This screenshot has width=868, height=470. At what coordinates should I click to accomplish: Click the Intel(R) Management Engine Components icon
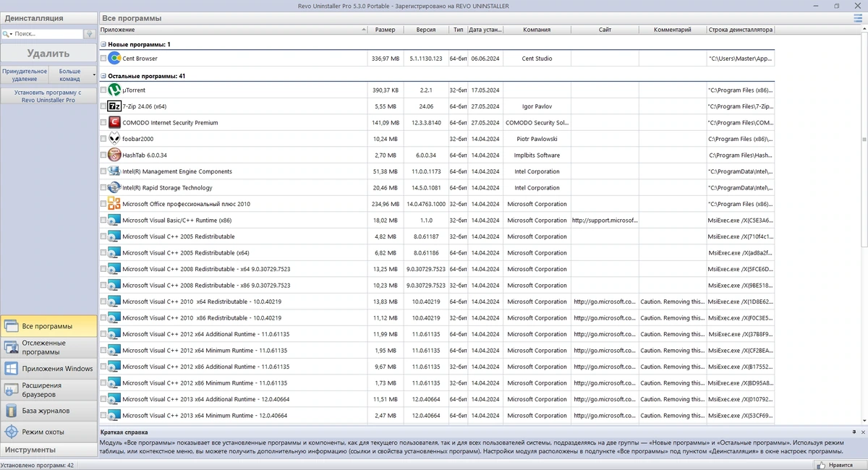pyautogui.click(x=114, y=171)
